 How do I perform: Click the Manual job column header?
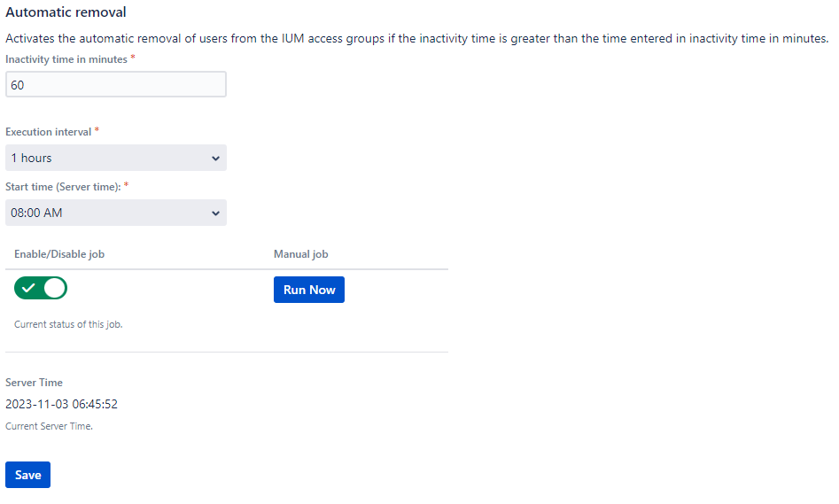(300, 254)
